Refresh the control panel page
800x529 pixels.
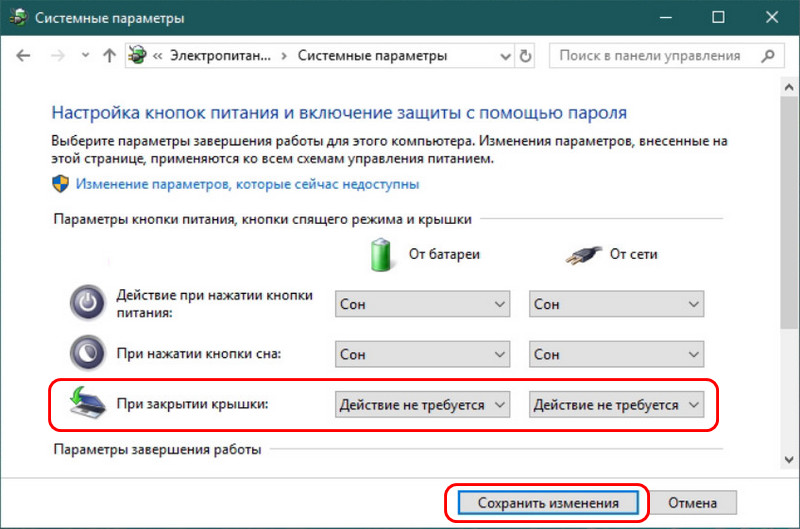click(525, 56)
